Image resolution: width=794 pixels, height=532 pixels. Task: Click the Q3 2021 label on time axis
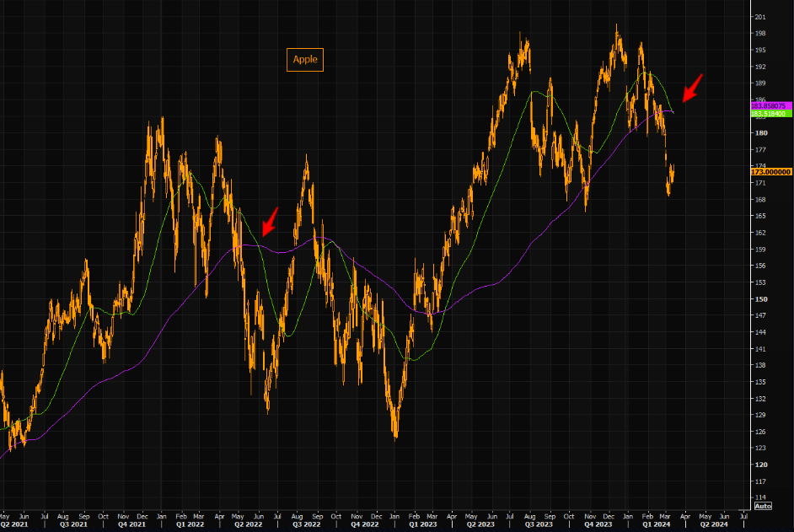pyautogui.click(x=73, y=524)
